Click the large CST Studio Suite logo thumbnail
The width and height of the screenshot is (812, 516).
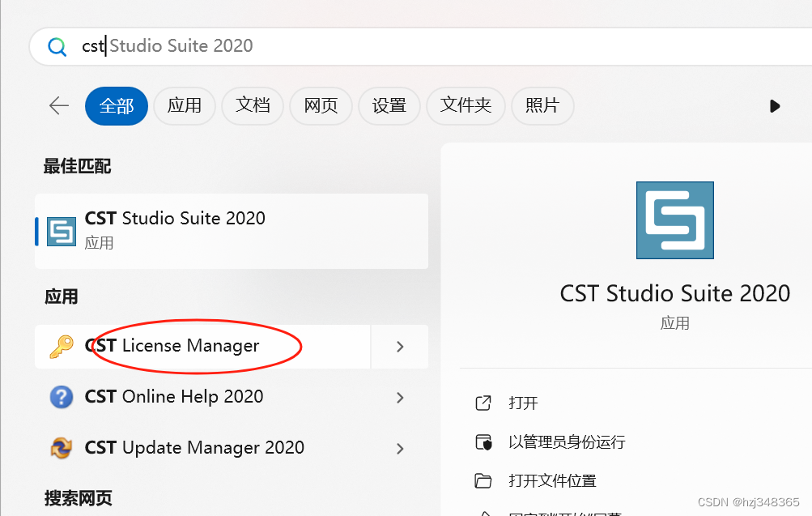pos(674,220)
